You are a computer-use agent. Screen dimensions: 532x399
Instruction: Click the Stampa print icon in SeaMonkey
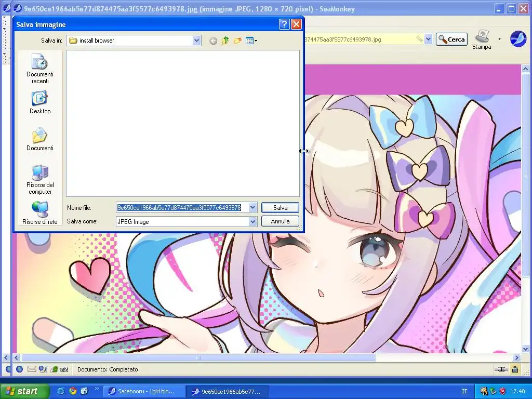click(x=482, y=39)
